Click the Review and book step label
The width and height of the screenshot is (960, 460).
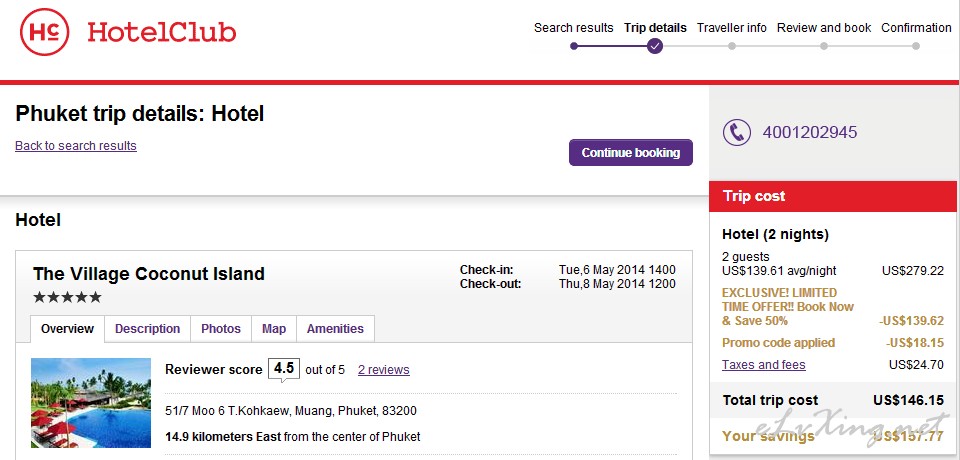click(x=824, y=28)
